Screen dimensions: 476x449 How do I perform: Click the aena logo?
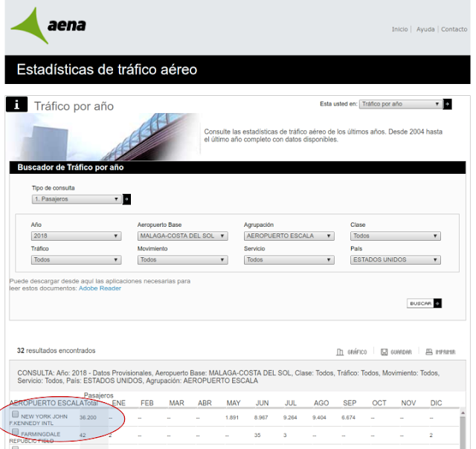(x=48, y=25)
